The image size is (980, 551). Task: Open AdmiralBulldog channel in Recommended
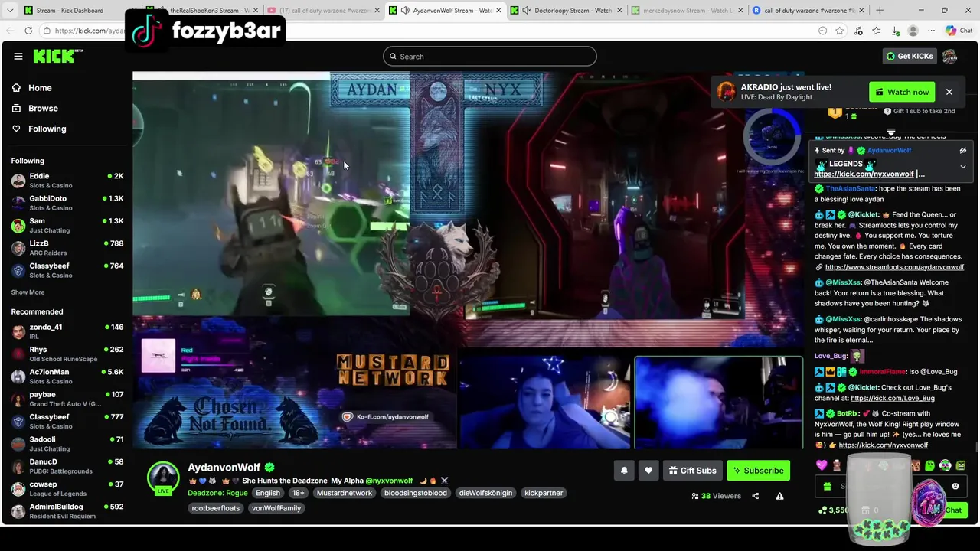coord(67,511)
